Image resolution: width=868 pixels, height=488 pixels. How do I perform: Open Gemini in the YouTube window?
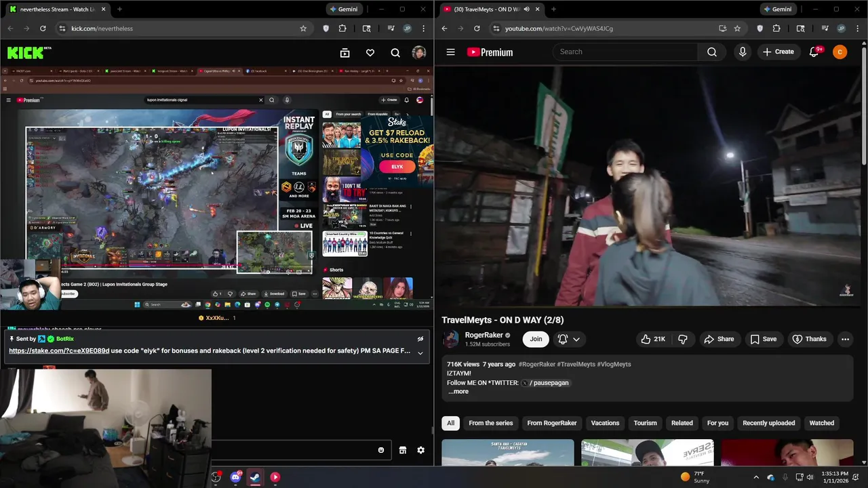(776, 9)
